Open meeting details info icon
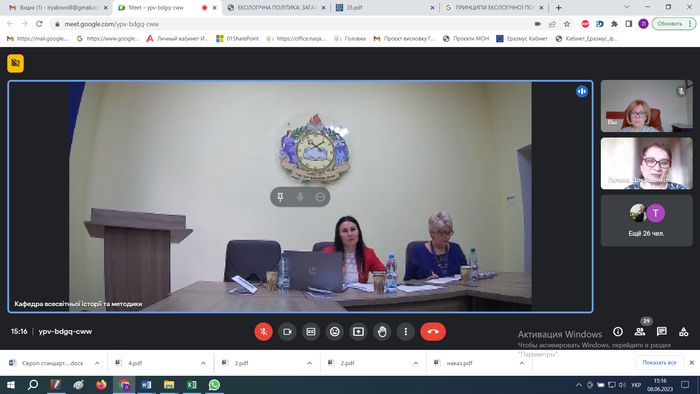700x394 pixels. pyautogui.click(x=618, y=332)
